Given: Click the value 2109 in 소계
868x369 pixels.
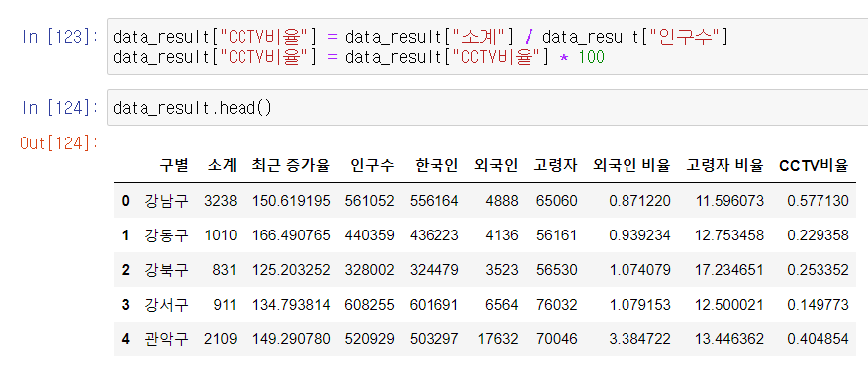Looking at the screenshot, I should 221,339.
